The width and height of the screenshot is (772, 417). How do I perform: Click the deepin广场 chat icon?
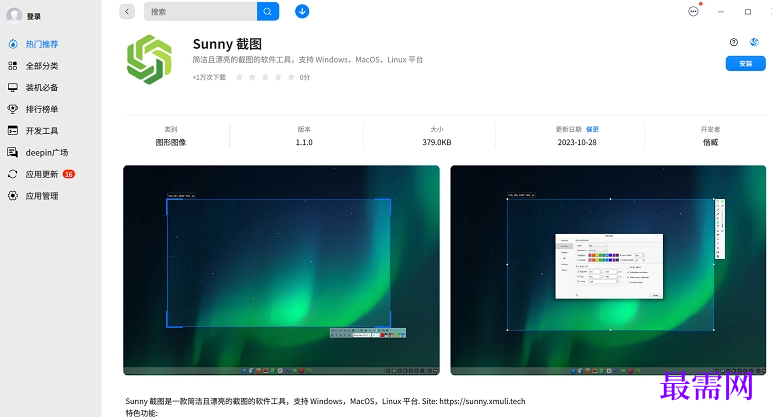[13, 152]
